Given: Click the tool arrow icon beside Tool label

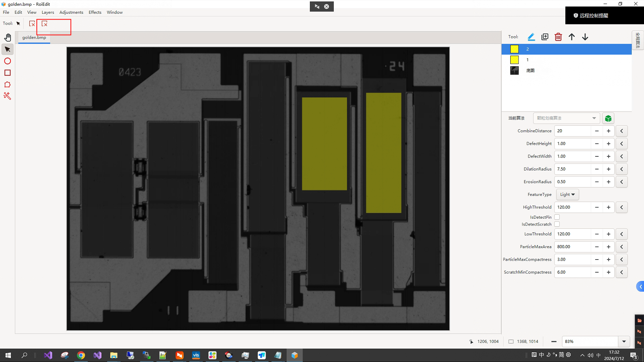Looking at the screenshot, I should pyautogui.click(x=18, y=24).
